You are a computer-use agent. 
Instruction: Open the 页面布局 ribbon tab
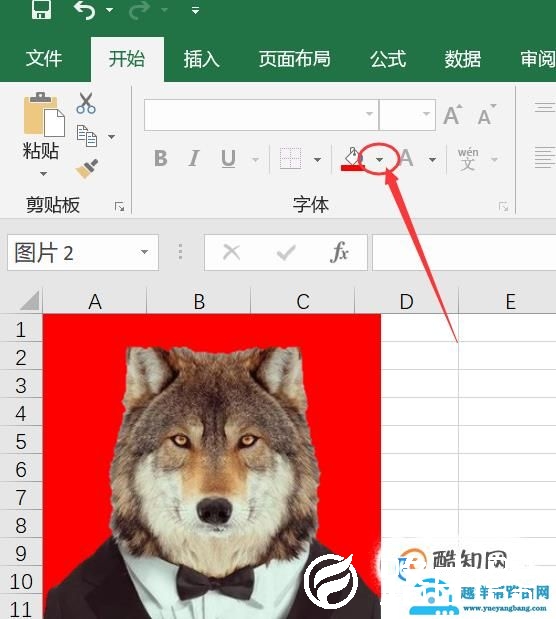(295, 59)
